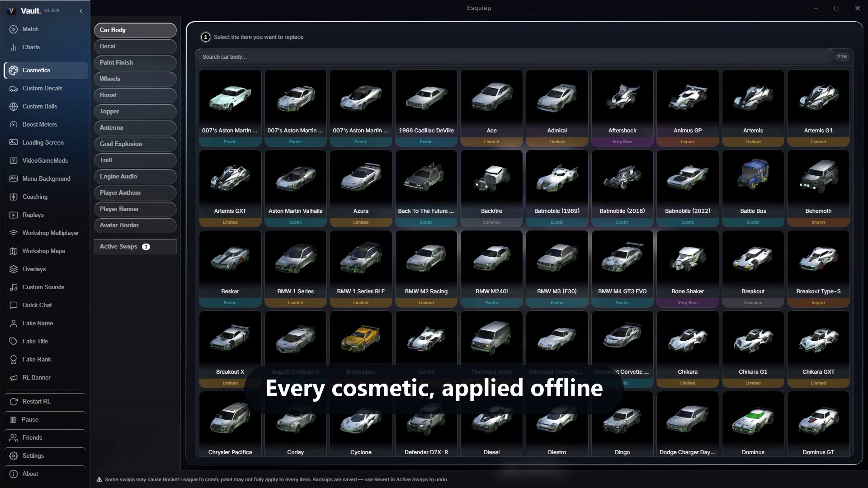Open Loading Screen image icon
868x488 pixels.
click(x=14, y=142)
